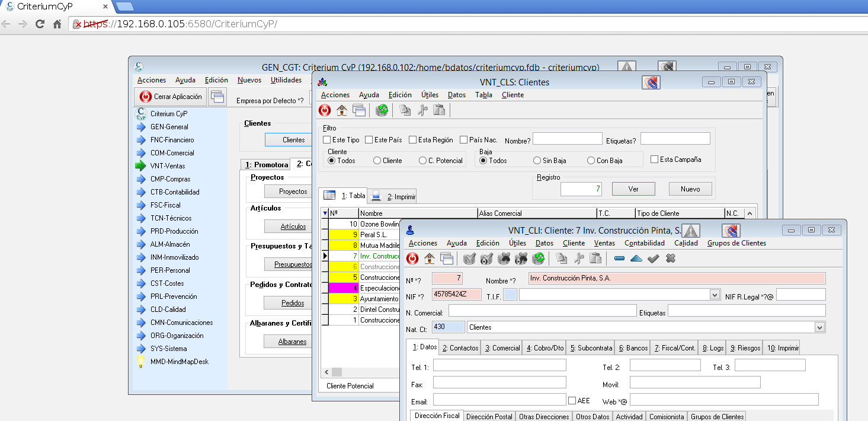This screenshot has height=421, width=868.
Task: Click the blue minus icon in client toolbar
Action: [x=619, y=259]
